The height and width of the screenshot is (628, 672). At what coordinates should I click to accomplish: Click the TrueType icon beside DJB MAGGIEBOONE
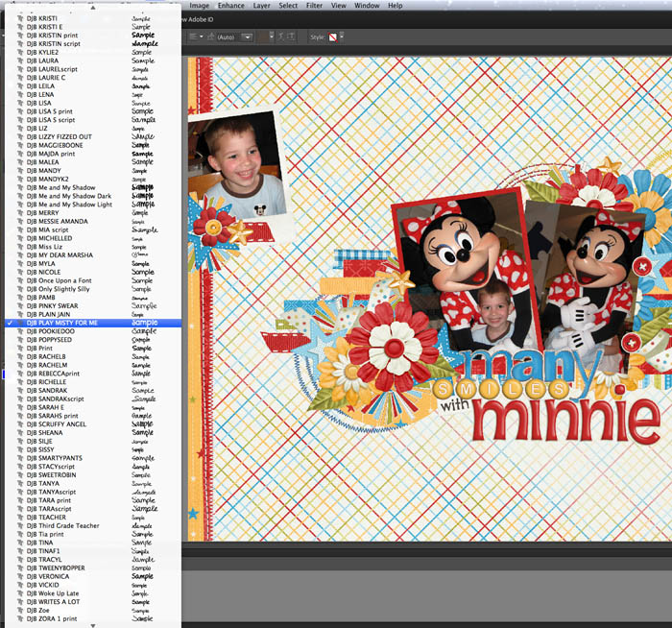[20, 145]
